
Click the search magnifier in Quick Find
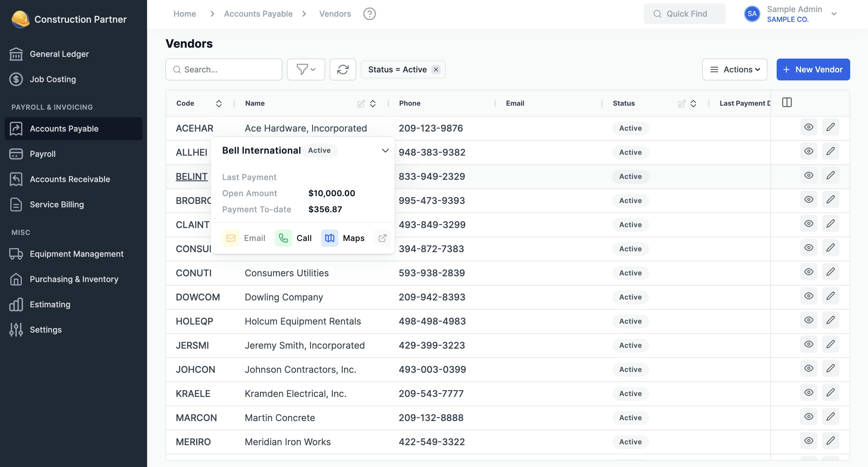tap(657, 14)
